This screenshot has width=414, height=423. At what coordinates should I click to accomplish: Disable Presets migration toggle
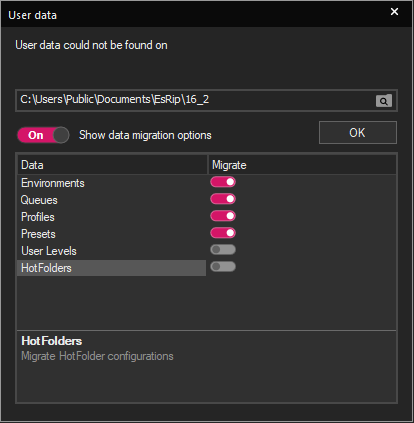coord(223,233)
